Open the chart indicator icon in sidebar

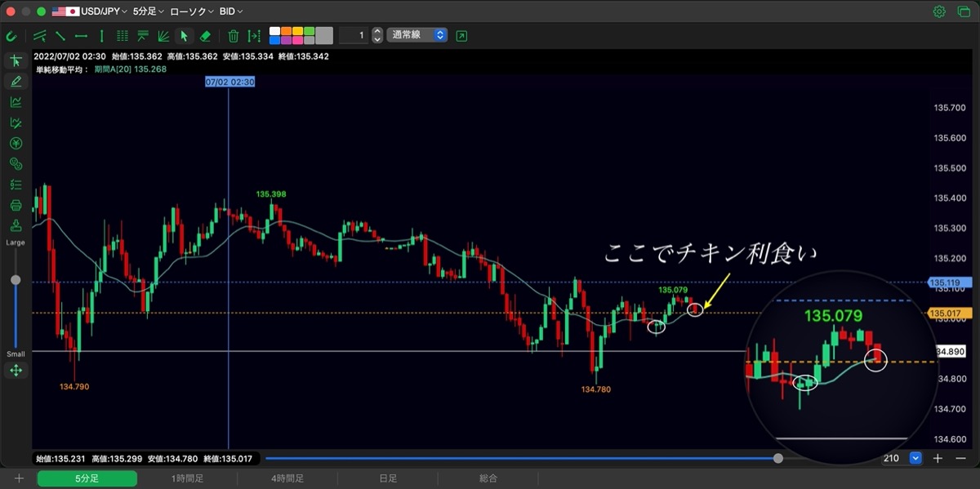(16, 102)
